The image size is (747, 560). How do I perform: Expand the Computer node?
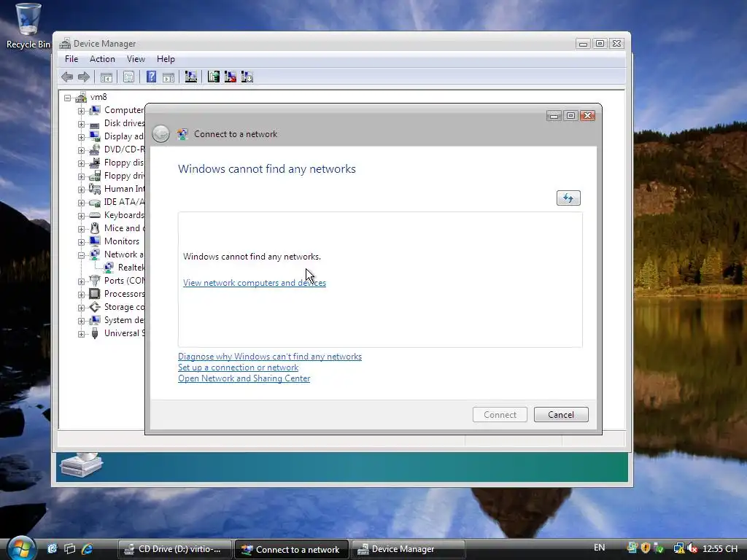[x=81, y=111]
